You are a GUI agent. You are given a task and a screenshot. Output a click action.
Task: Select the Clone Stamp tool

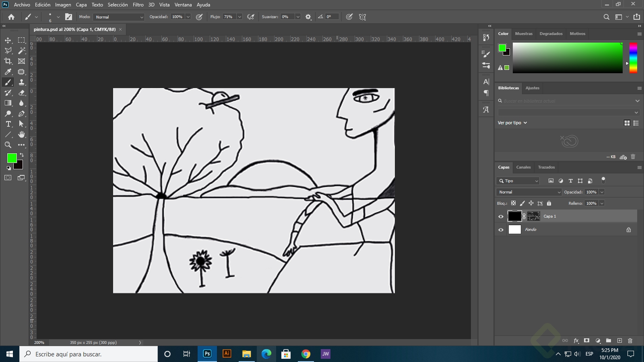(22, 82)
